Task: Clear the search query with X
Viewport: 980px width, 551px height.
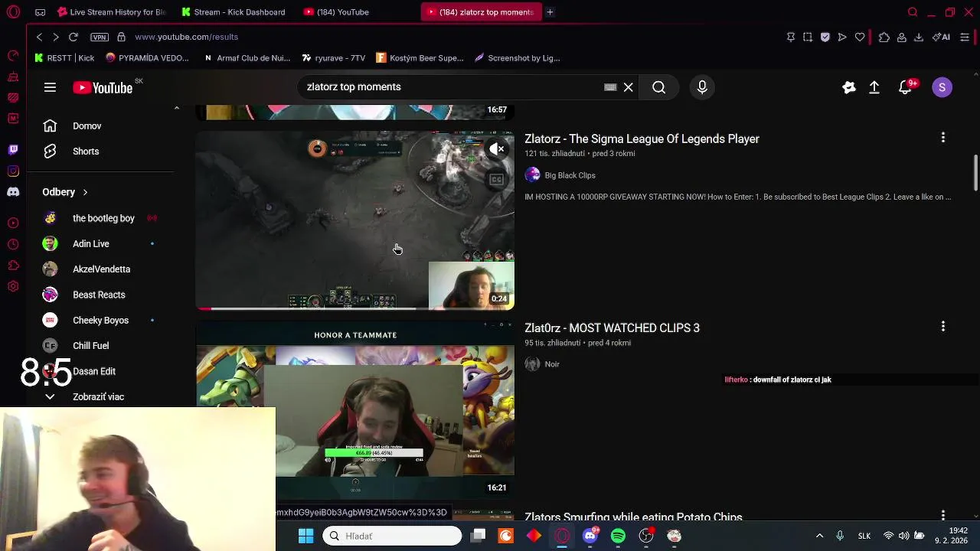Action: [x=628, y=87]
